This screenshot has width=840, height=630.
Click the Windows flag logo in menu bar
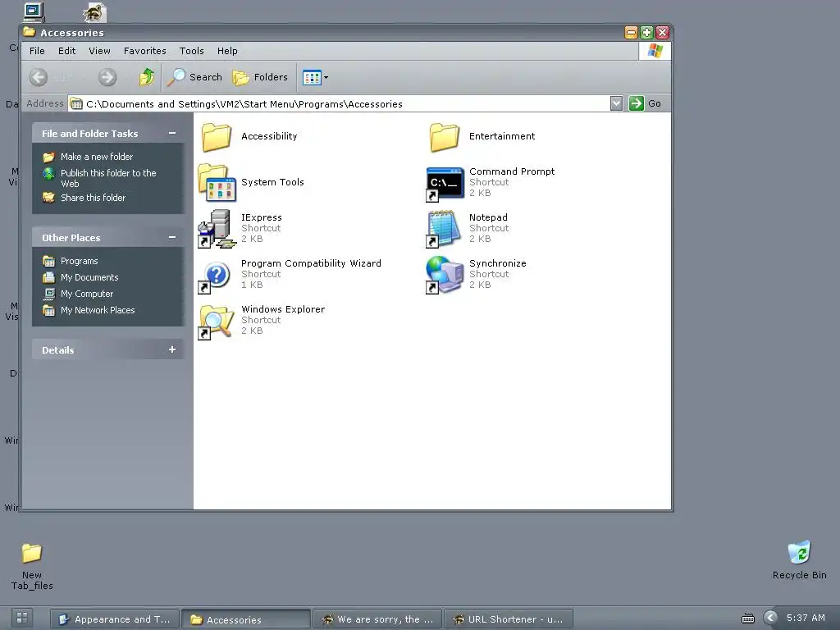(655, 51)
